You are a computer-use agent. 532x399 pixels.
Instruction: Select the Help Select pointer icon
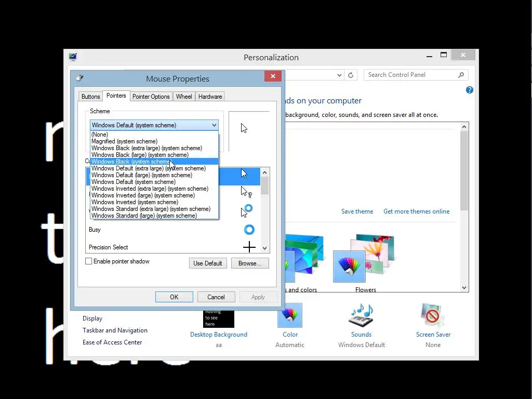pyautogui.click(x=246, y=192)
